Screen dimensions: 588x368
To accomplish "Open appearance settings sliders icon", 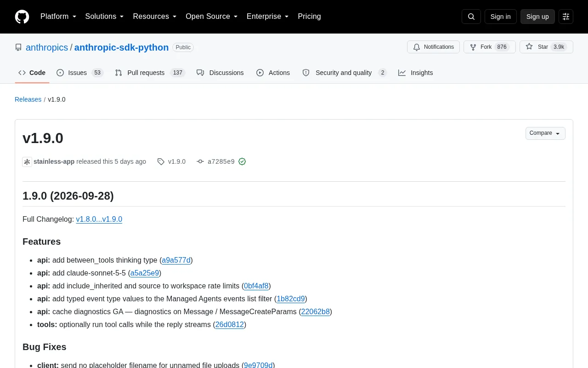I will [566, 17].
